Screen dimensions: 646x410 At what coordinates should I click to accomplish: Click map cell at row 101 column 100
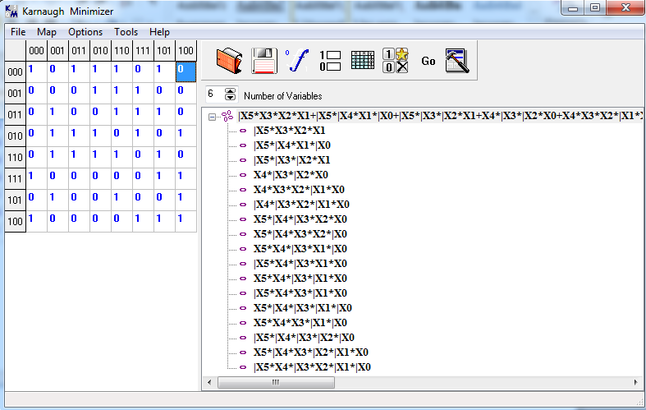(x=186, y=201)
